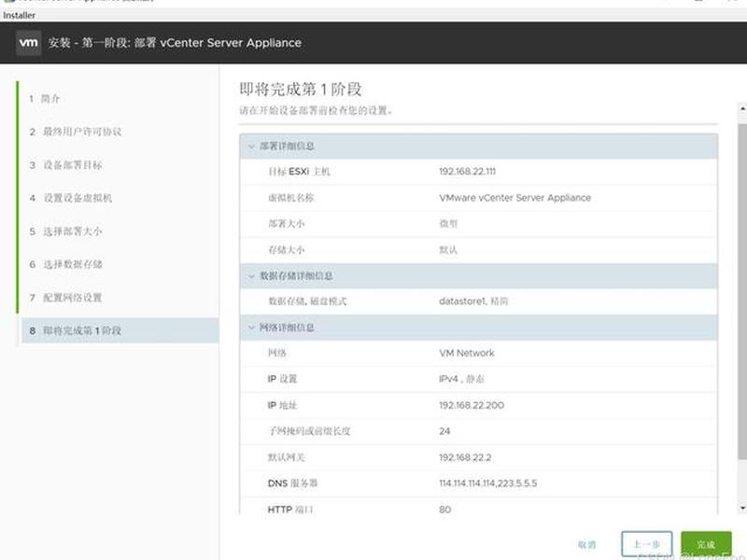Go to step 2 最终用户许可协议
This screenshot has height=560, width=747.
(x=76, y=132)
